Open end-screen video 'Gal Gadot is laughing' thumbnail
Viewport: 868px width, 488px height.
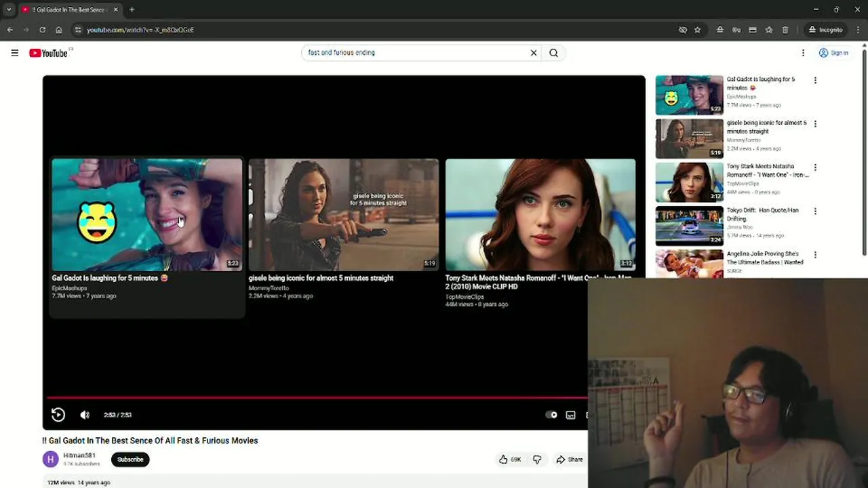click(x=146, y=215)
